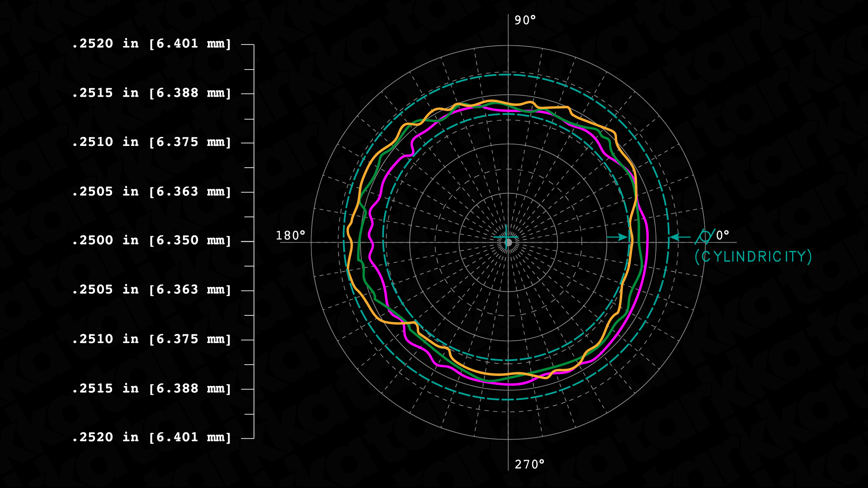Screen dimensions: 868x488
Task: Select the (CYLINDRICITY) label text
Action: coord(753,257)
